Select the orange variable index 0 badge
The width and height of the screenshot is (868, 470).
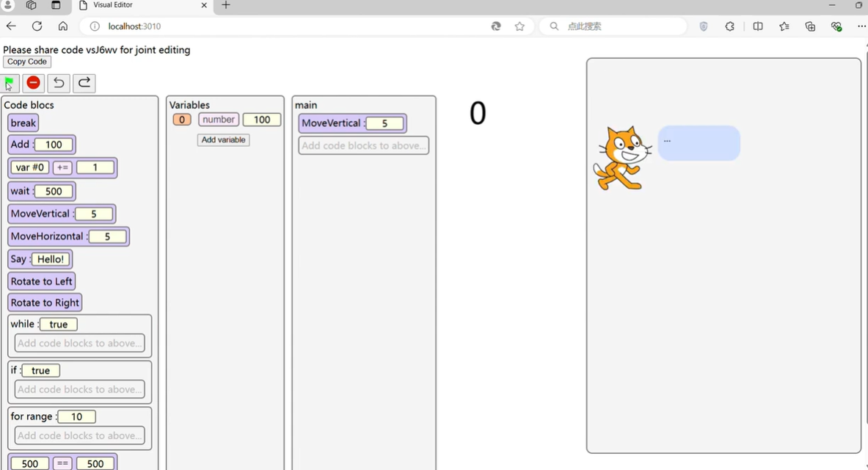click(181, 120)
